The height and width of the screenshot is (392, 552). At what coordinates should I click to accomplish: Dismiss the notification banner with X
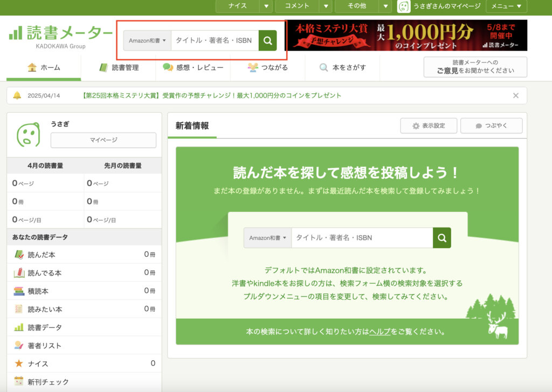pyautogui.click(x=515, y=95)
